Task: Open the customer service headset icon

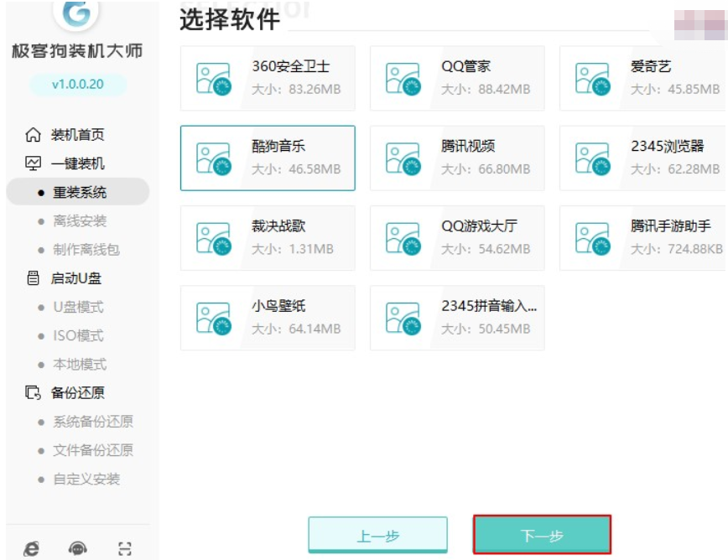Action: (77, 549)
